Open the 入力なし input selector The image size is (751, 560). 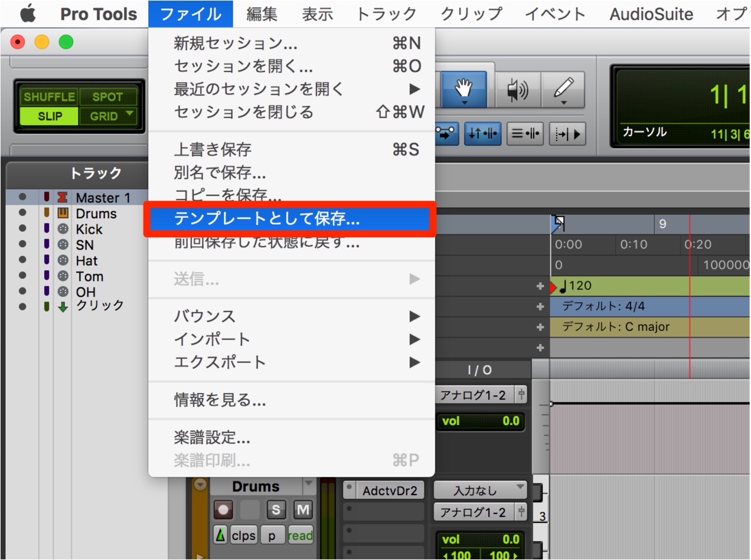pos(481,490)
